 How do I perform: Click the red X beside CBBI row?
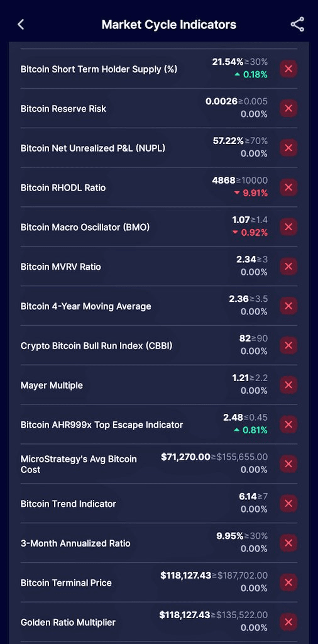(x=288, y=345)
